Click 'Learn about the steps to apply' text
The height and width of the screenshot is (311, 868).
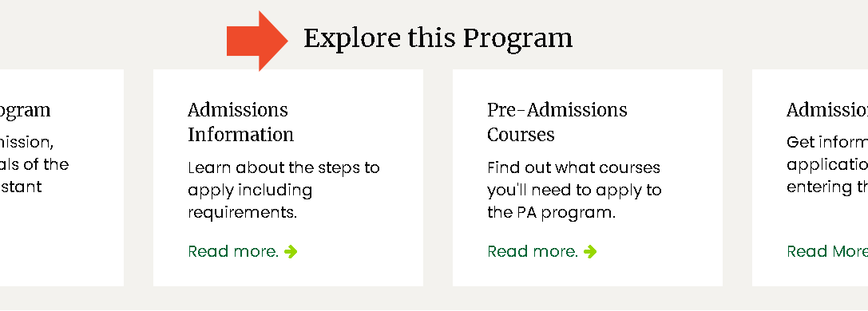click(283, 179)
